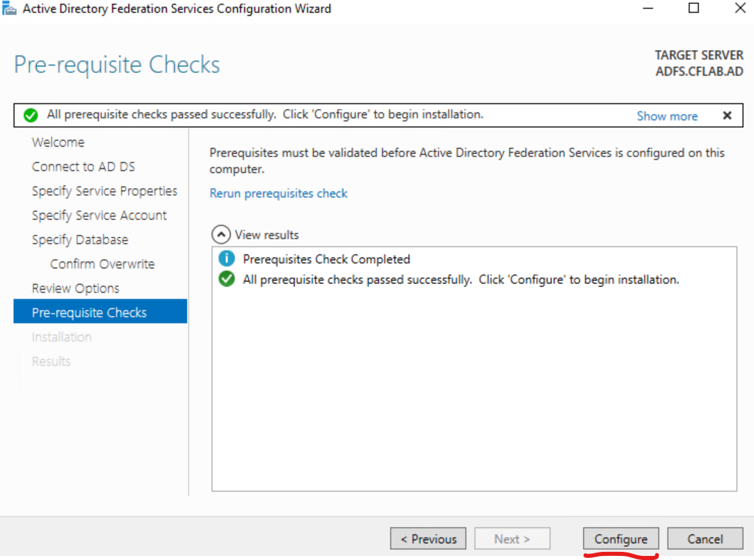Viewport: 754px width, 560px height.
Task: Click the Rerun prerequisites check link
Action: 278,193
